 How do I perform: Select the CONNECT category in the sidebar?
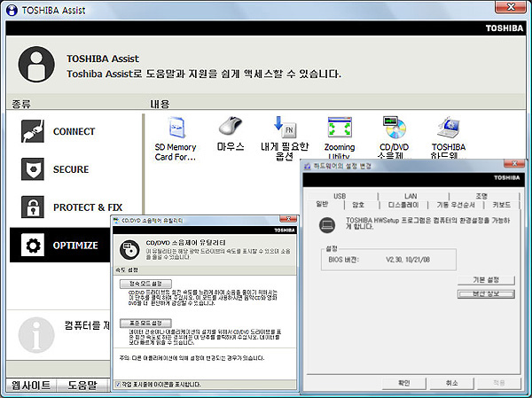pos(58,131)
